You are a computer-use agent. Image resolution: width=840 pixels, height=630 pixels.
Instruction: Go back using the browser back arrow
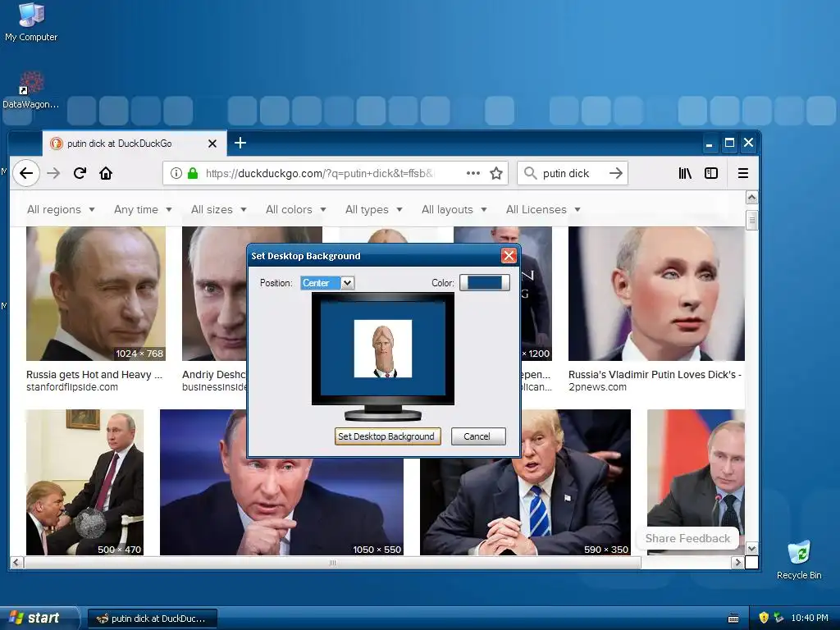(26, 173)
